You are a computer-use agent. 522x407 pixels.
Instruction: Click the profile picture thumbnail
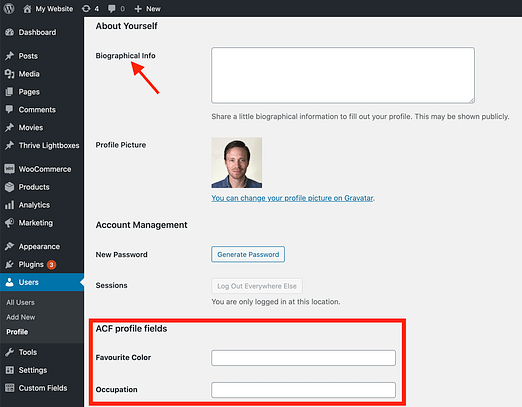click(237, 163)
